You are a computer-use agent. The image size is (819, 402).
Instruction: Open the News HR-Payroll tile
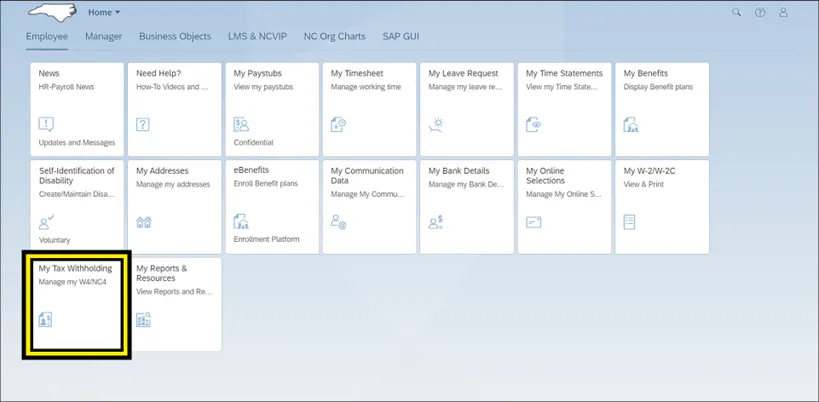pyautogui.click(x=77, y=109)
